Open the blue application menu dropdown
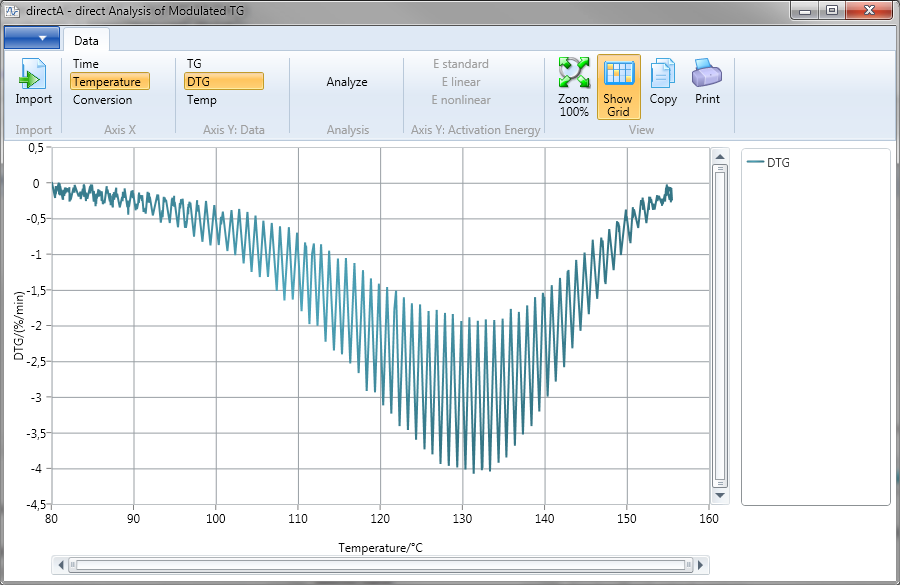Viewport: 900px width, 585px height. (x=32, y=38)
